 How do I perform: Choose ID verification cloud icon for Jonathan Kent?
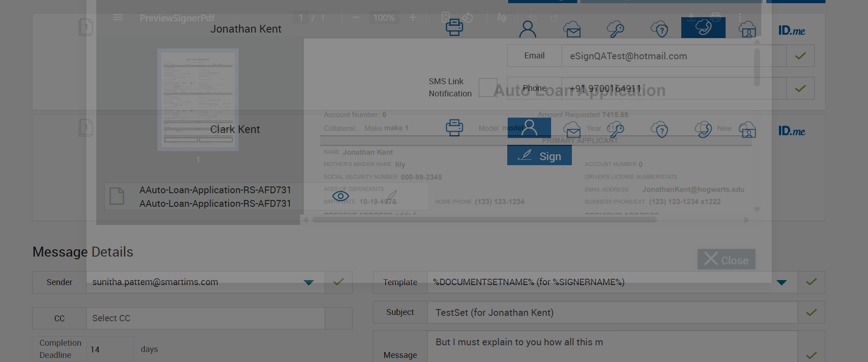tap(747, 29)
